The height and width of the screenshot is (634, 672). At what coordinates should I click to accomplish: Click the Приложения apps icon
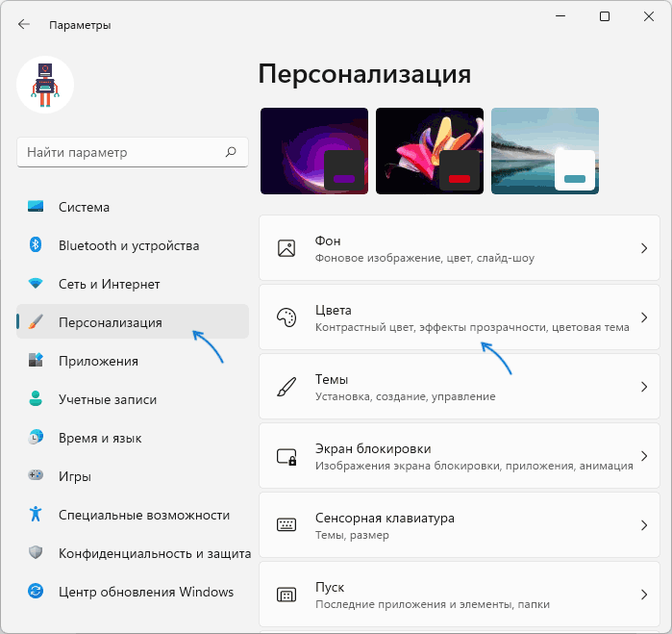point(36,360)
